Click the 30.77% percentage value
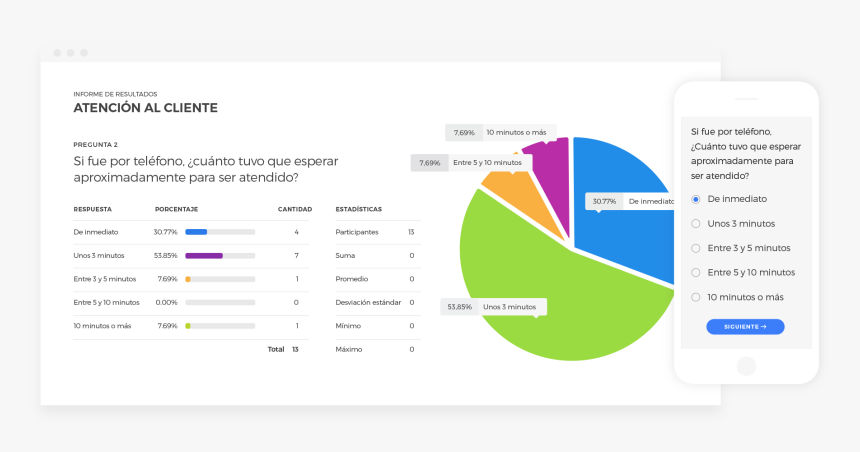Viewport: 860px width, 452px height. point(166,232)
